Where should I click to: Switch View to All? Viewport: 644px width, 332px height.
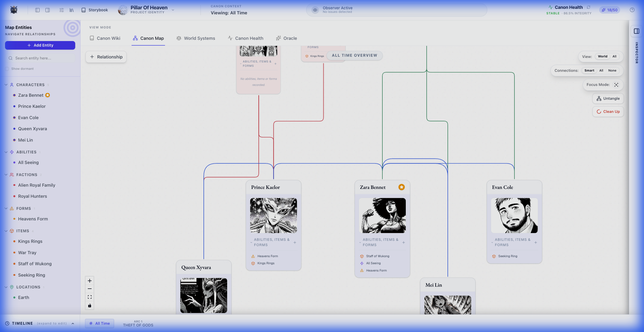coord(614,56)
